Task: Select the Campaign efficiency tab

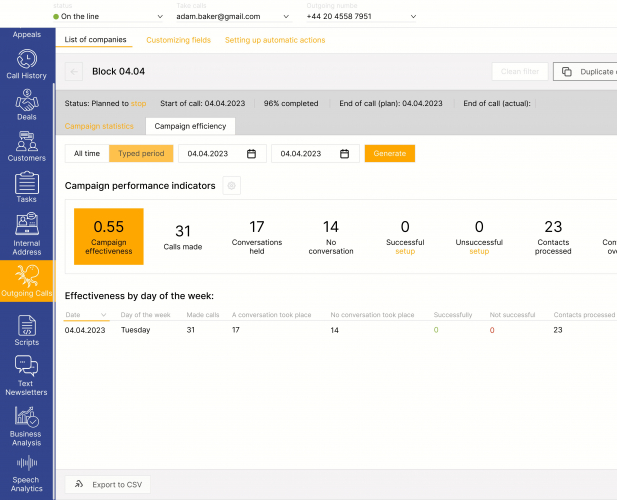Action: (190, 126)
